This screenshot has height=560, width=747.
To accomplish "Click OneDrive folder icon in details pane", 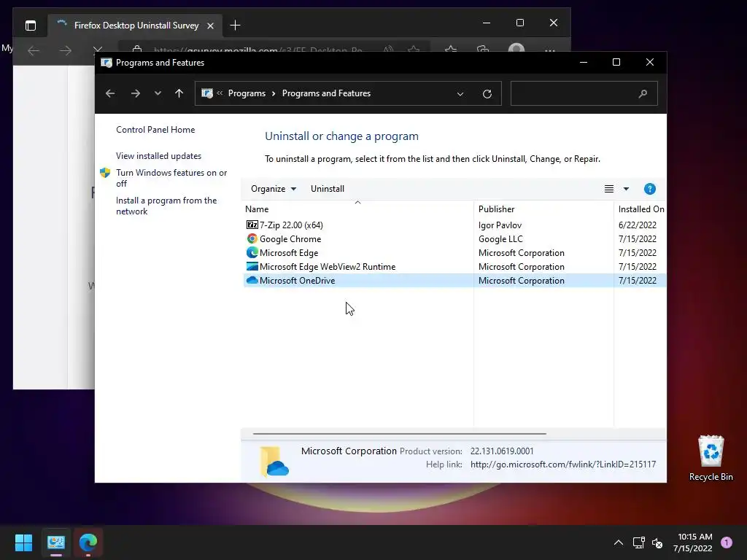I will coord(275,462).
